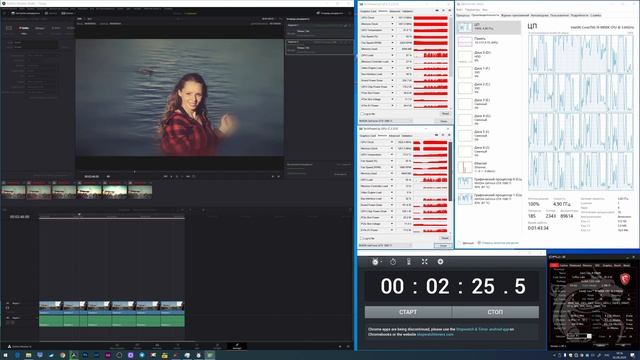Select Графический процессор 1 in Task Manager sidebar

489,199
